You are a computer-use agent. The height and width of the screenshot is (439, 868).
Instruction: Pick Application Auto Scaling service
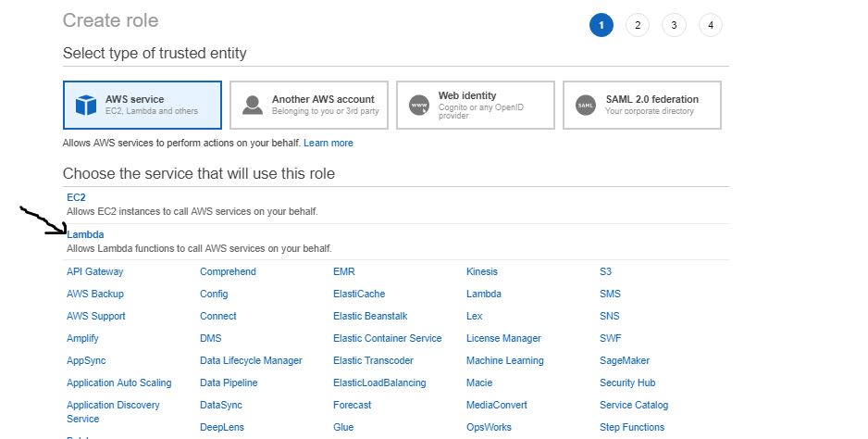(x=119, y=383)
